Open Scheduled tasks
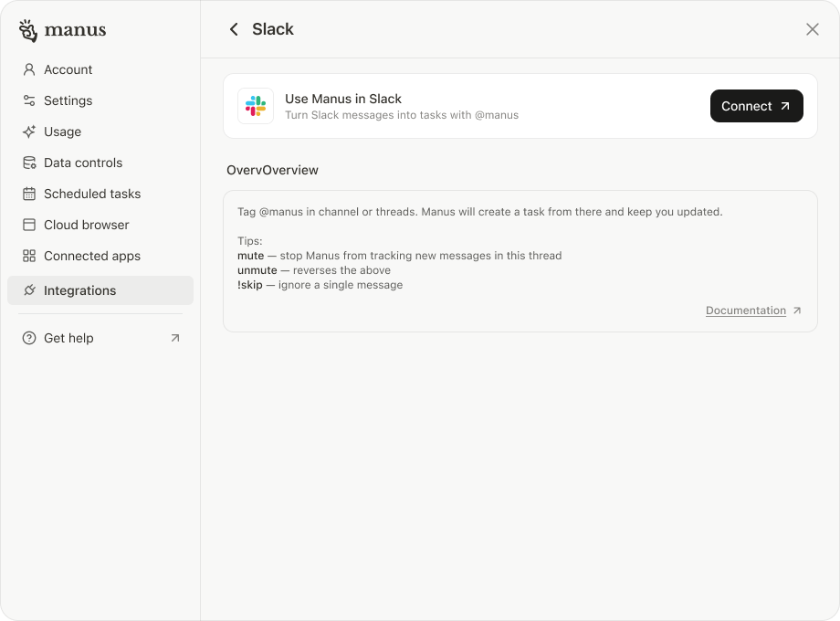The image size is (840, 621). pyautogui.click(x=100, y=194)
